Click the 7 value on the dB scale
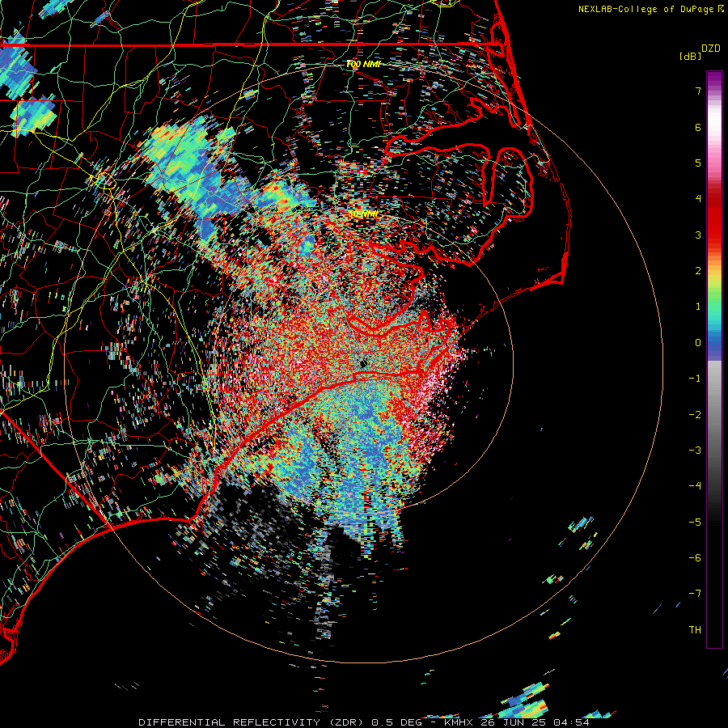This screenshot has height=728, width=728. [698, 91]
